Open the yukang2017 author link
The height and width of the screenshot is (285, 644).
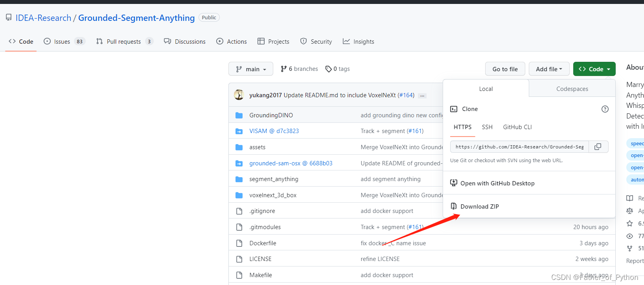pos(265,95)
